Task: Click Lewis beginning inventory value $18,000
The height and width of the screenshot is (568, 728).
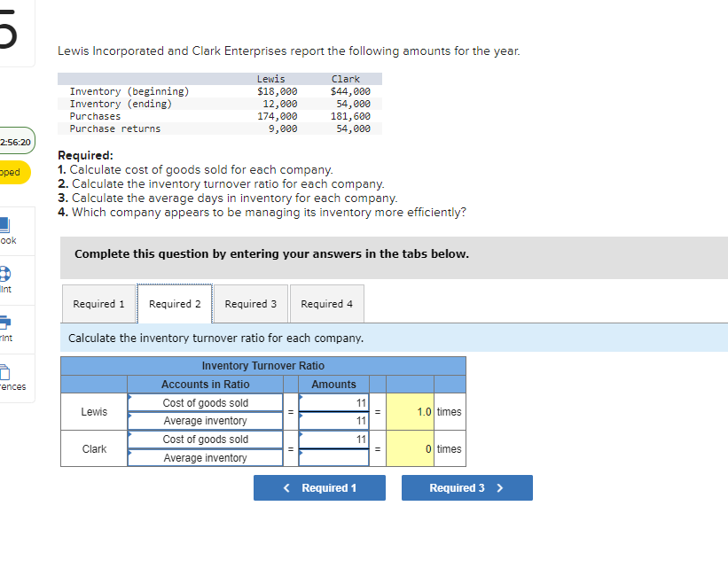Action: coord(278,91)
